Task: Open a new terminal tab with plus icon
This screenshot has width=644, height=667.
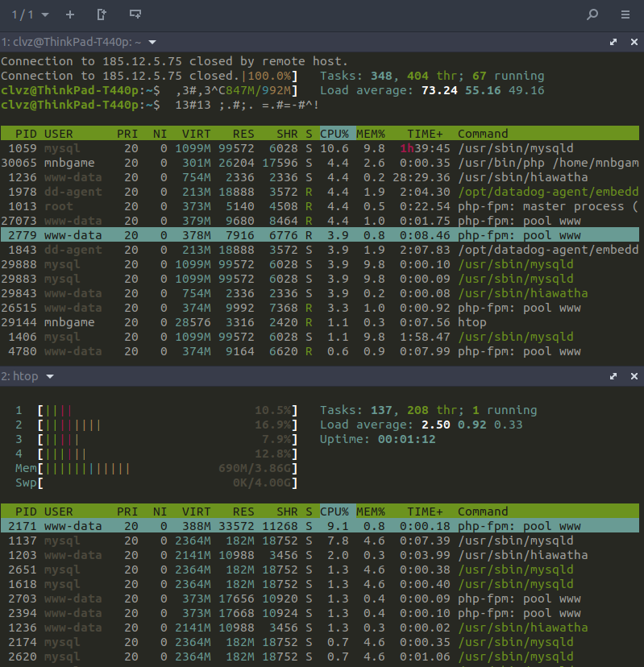Action: (70, 14)
